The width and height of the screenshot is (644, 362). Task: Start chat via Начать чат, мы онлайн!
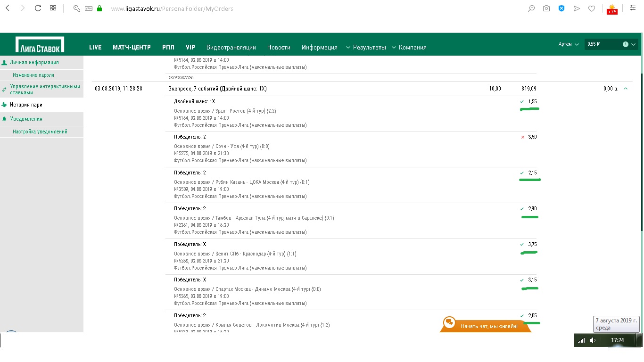tap(489, 326)
